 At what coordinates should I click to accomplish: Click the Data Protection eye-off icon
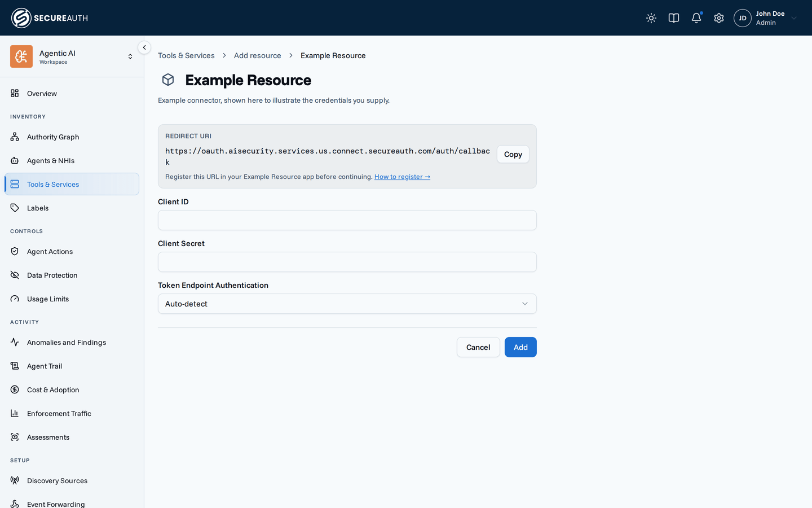(x=15, y=275)
